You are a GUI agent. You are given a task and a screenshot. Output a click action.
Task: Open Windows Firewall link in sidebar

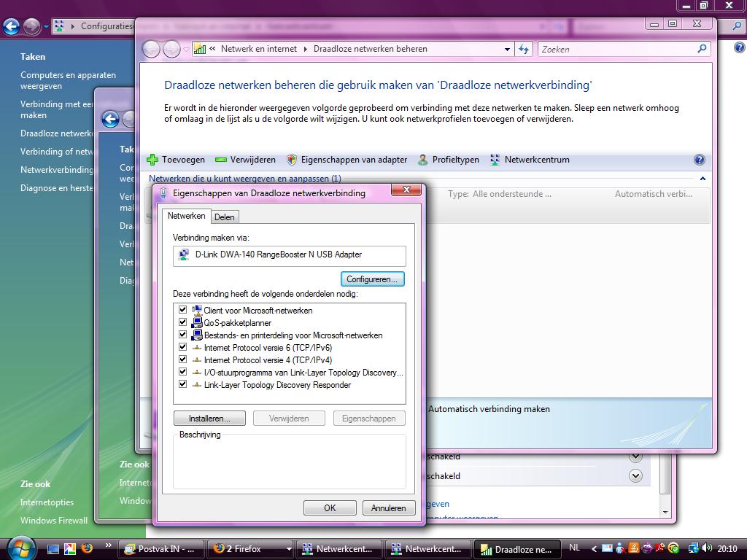54,521
